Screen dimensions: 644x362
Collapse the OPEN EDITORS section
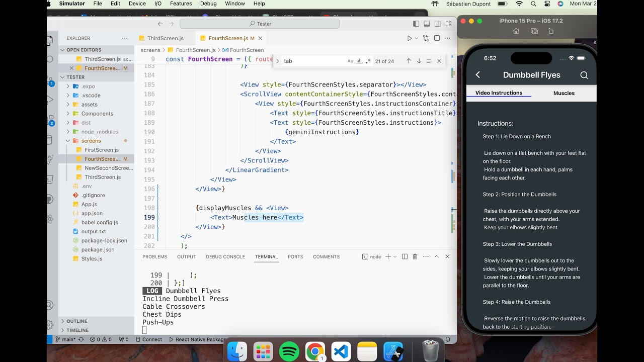[x=97, y=50]
